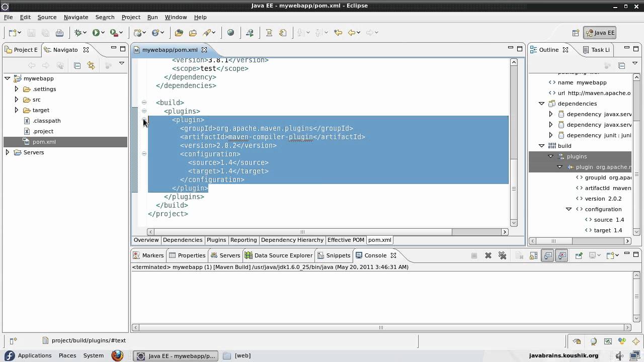Screen dimensions: 644x362
Task: Expand the target folder in Navigator
Action: [x=16, y=110]
